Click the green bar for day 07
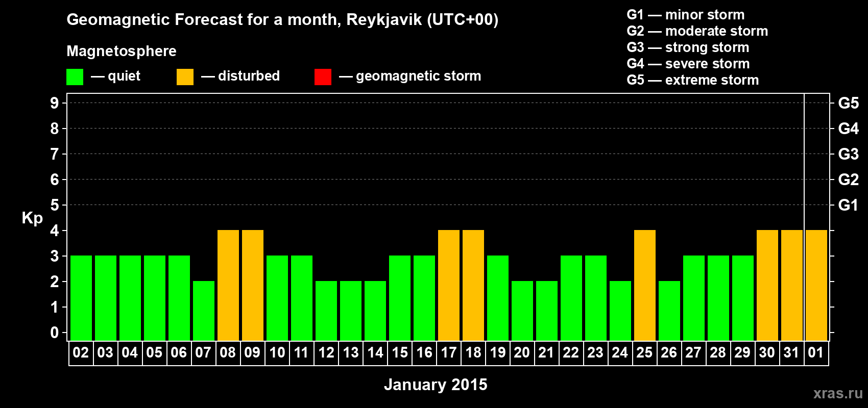The width and height of the screenshot is (868, 408). coord(204,311)
